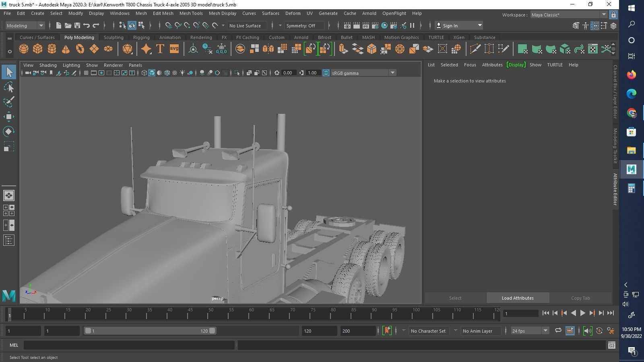
Task: Toggle Auto Keyframe bookmark button
Action: click(x=387, y=331)
